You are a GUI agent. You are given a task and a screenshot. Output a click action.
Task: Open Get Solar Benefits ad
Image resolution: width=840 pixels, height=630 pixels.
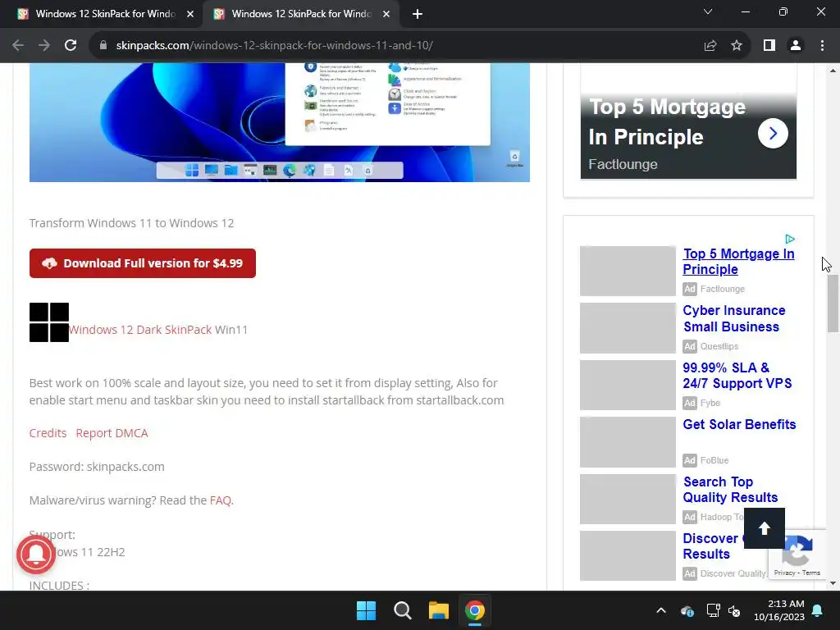click(x=739, y=424)
